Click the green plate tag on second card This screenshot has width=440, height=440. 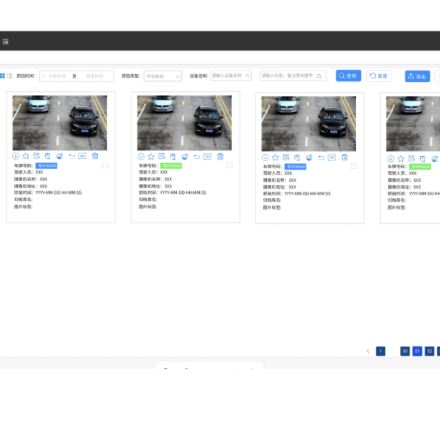click(171, 166)
